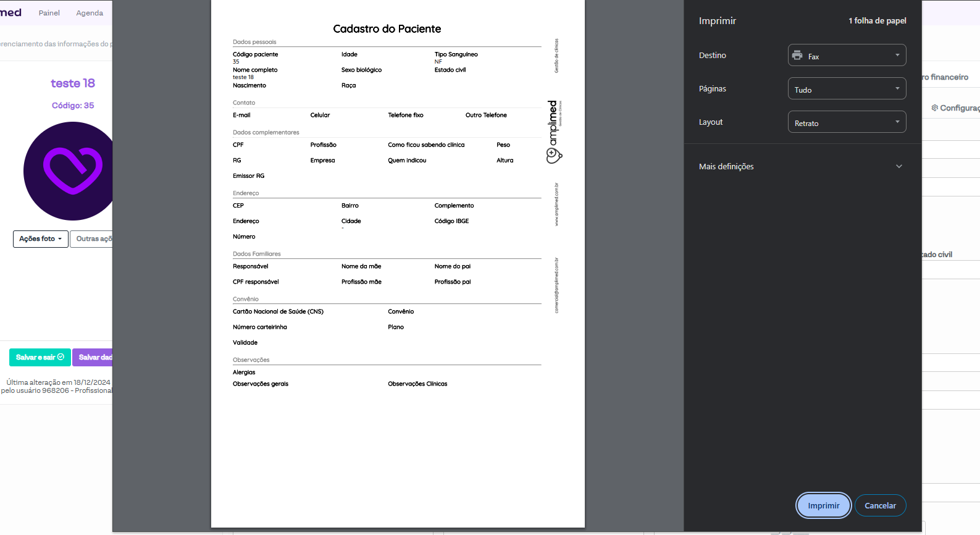Click the Código: 35 label
This screenshot has height=535, width=980.
pyautogui.click(x=73, y=106)
